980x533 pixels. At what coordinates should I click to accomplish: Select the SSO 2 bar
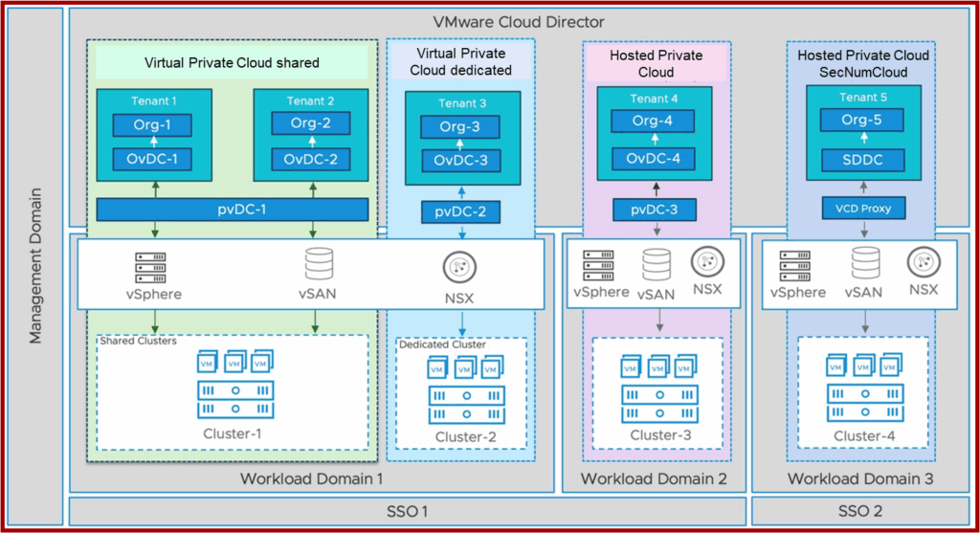pos(858,511)
